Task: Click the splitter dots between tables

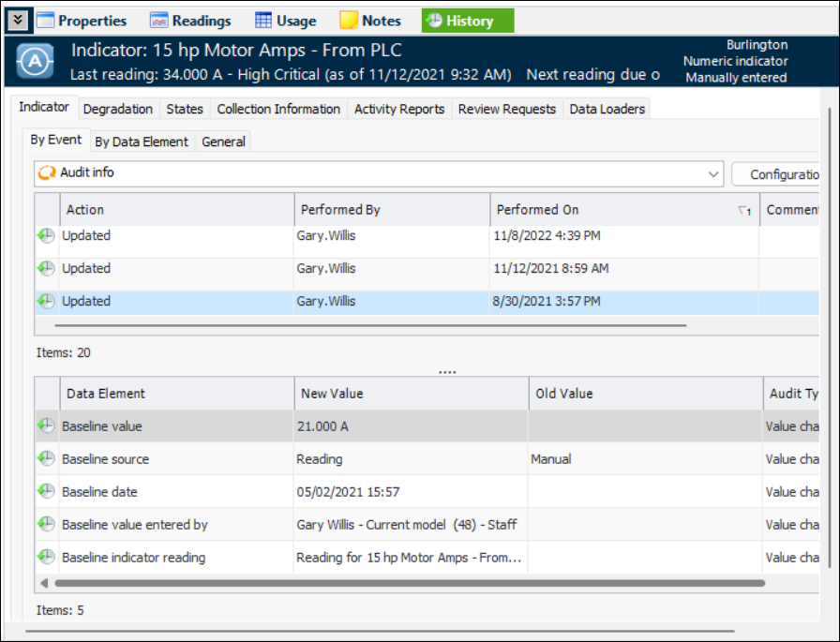Action: point(447,371)
